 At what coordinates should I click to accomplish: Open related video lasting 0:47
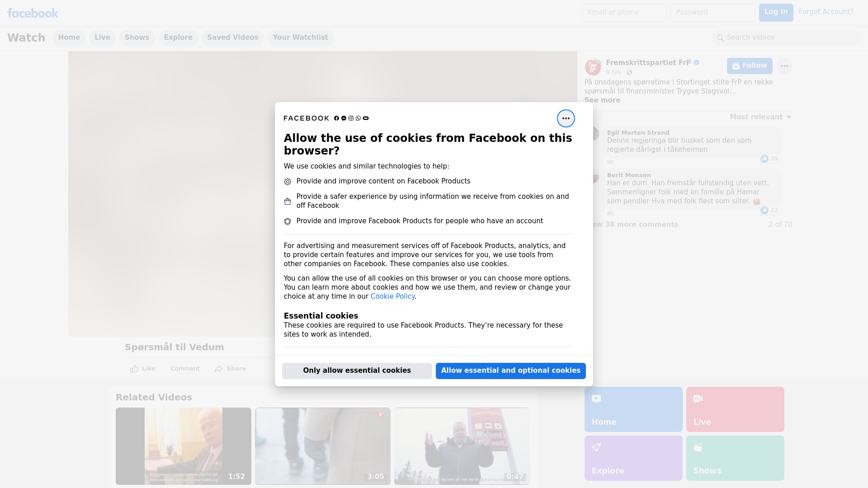(462, 446)
